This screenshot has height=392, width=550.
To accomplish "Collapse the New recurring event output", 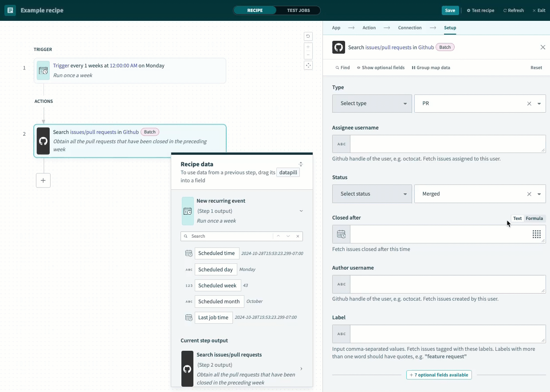I will coord(301,211).
